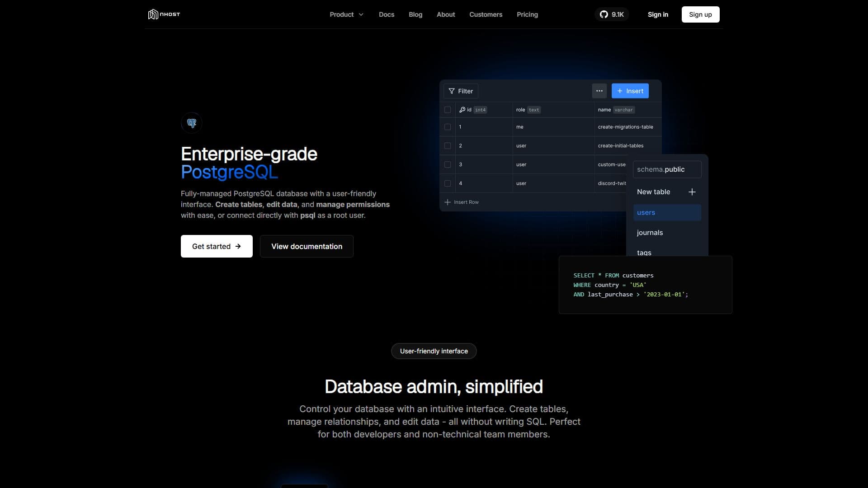The image size is (868, 488).
Task: Open View documentation
Action: click(307, 246)
